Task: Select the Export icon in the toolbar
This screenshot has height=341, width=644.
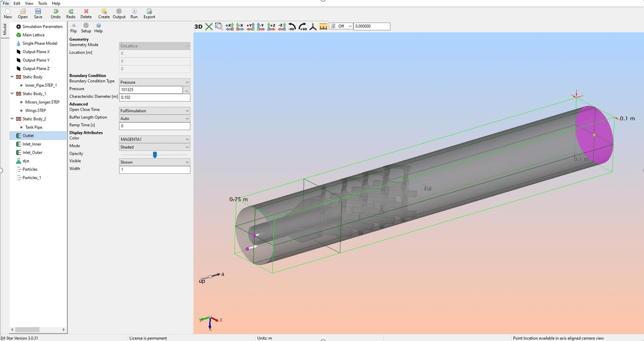Action: [149, 13]
